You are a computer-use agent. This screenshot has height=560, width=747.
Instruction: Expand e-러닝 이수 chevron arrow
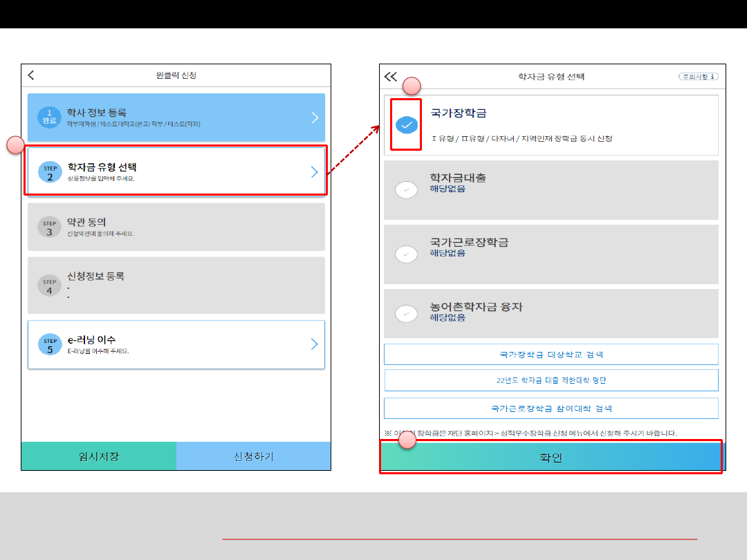coord(315,344)
